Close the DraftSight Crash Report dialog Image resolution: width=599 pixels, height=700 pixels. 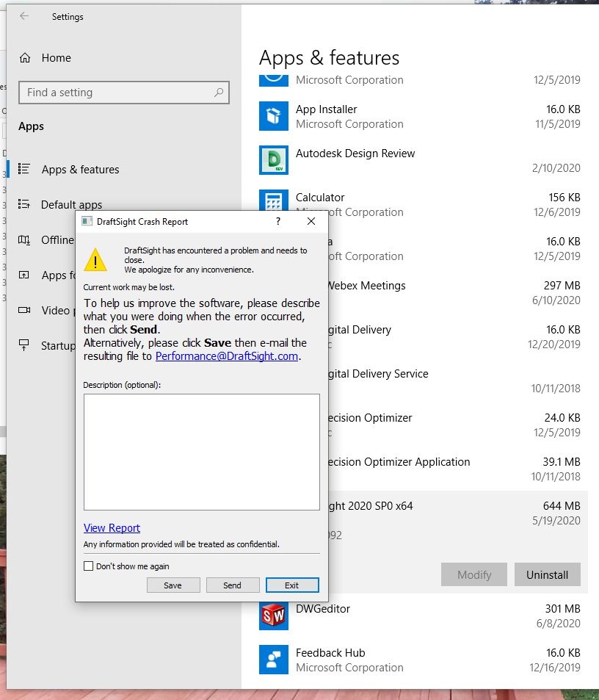click(x=311, y=221)
